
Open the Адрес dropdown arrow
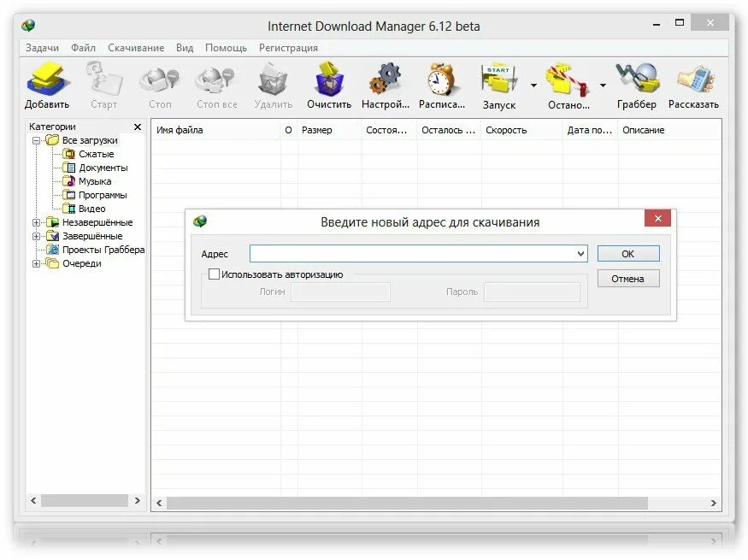(x=580, y=254)
